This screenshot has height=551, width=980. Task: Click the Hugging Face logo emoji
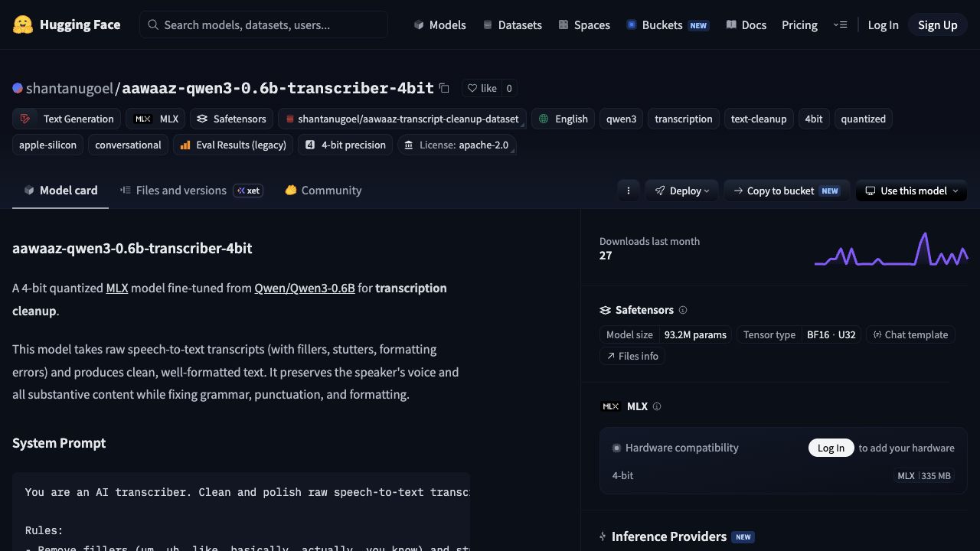click(23, 24)
